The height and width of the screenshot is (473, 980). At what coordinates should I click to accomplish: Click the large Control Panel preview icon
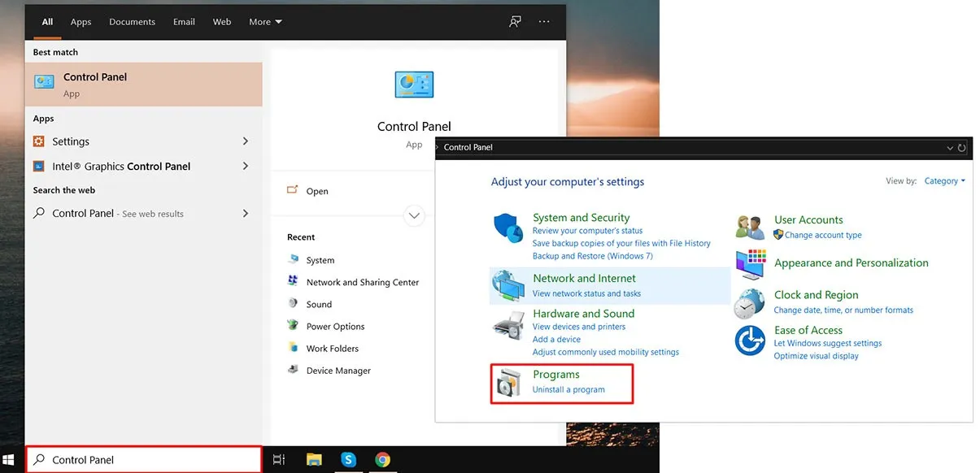coord(414,85)
